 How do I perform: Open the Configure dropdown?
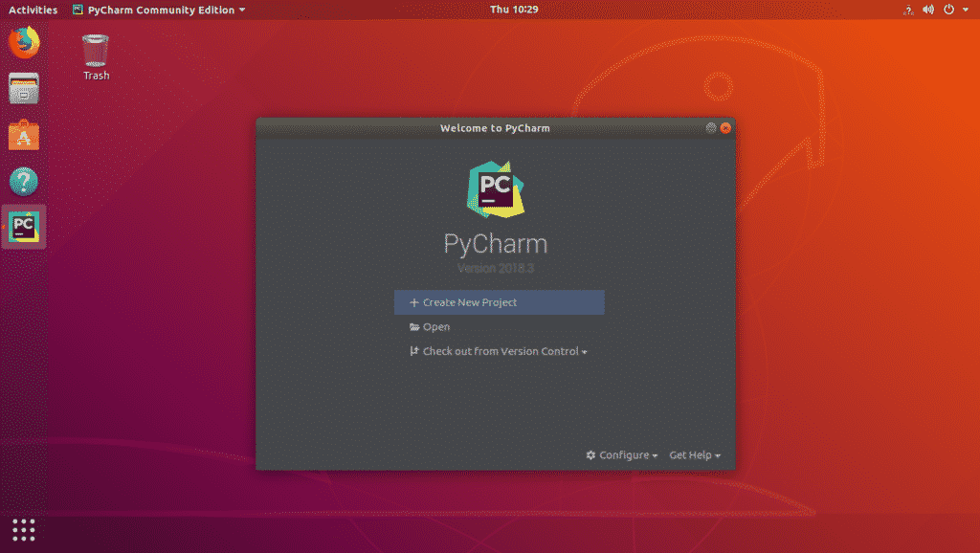pos(620,454)
